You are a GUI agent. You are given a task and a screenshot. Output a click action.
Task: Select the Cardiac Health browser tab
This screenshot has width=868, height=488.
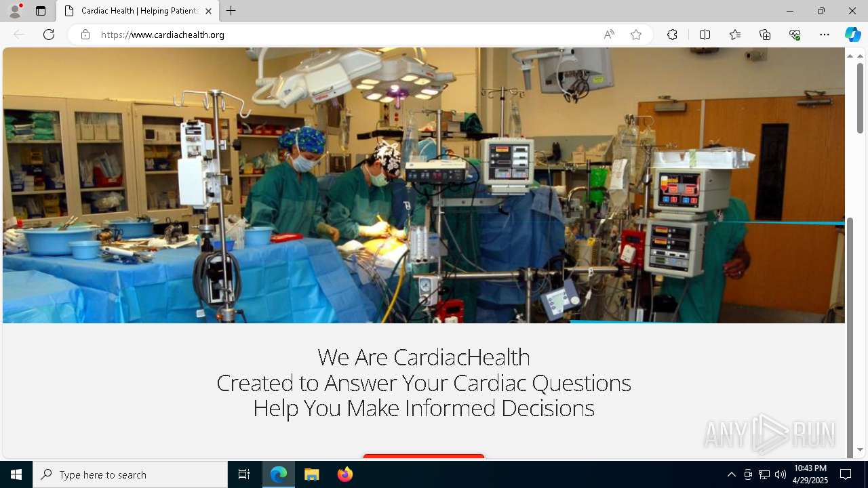138,11
